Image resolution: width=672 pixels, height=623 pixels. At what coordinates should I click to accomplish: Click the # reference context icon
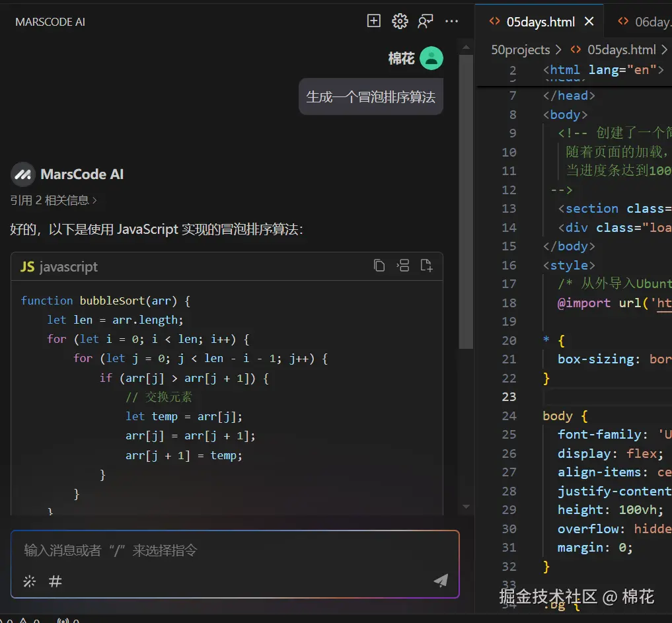click(x=55, y=581)
